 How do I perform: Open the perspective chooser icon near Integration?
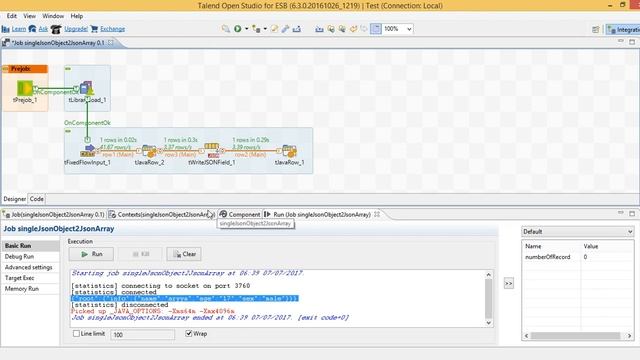pyautogui.click(x=596, y=29)
